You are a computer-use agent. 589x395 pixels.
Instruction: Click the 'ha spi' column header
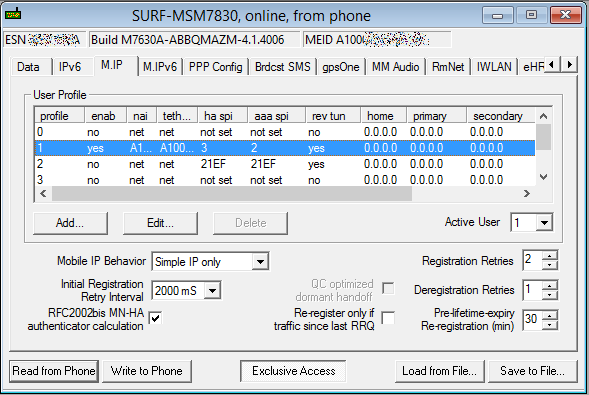pyautogui.click(x=222, y=116)
